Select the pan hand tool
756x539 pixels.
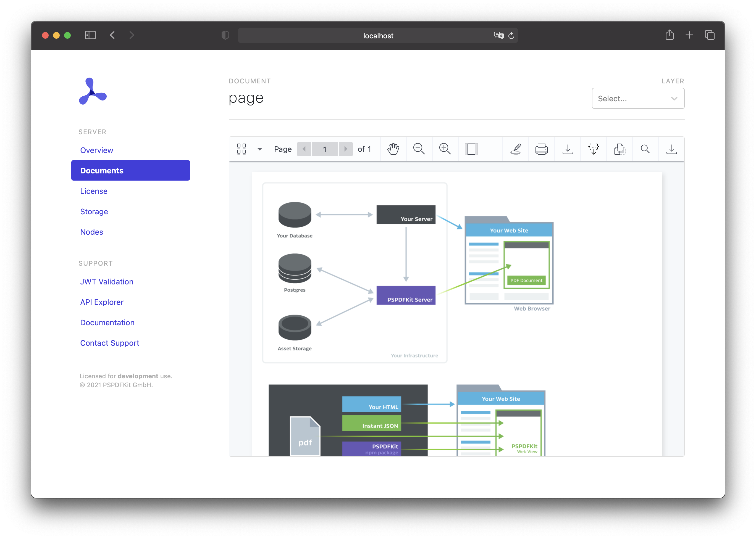(393, 149)
